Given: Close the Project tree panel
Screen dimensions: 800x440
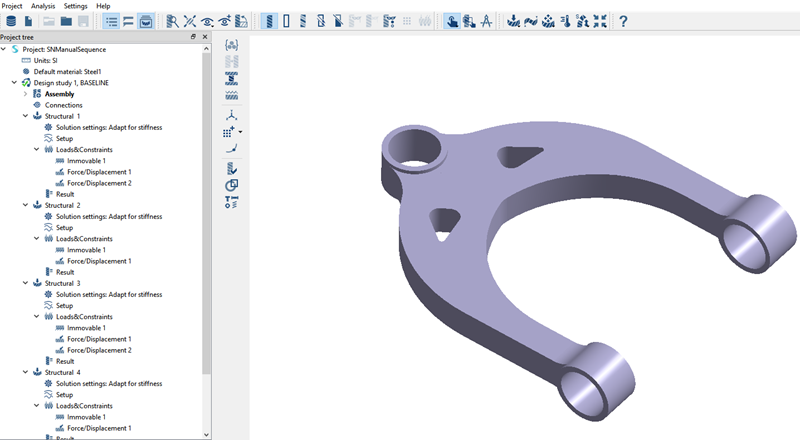Looking at the screenshot, I should pyautogui.click(x=205, y=37).
